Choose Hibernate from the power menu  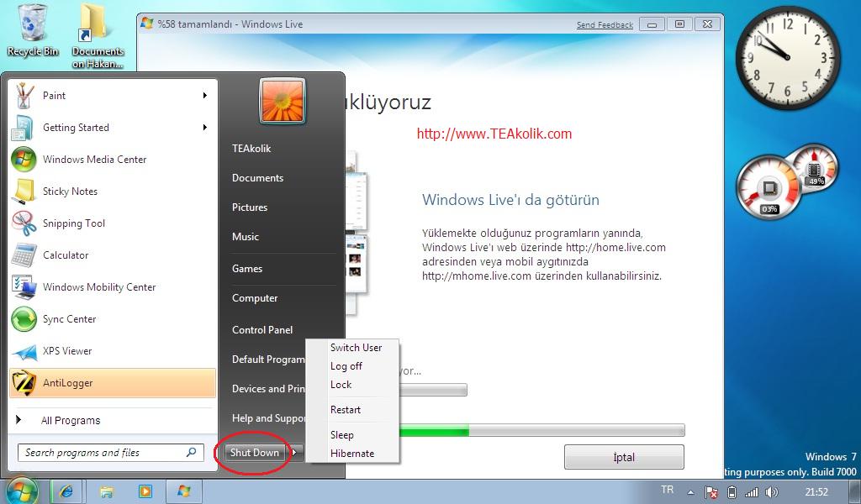point(352,454)
